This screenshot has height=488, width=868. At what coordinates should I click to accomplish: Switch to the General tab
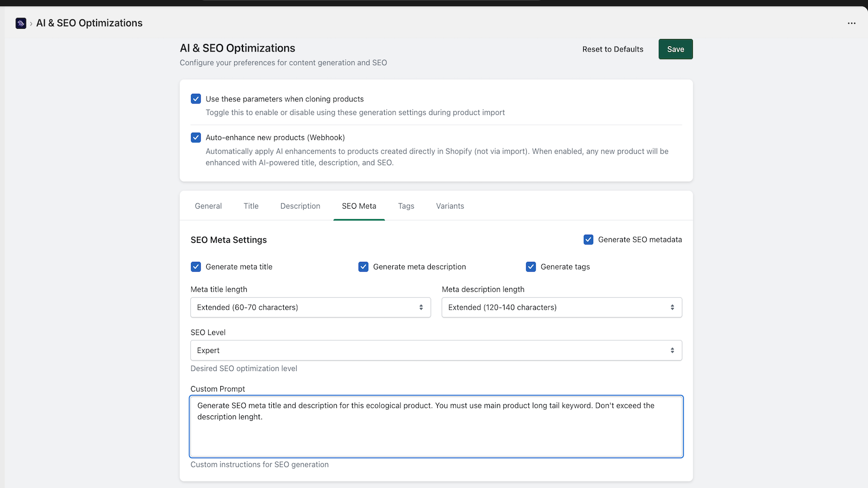tap(208, 206)
